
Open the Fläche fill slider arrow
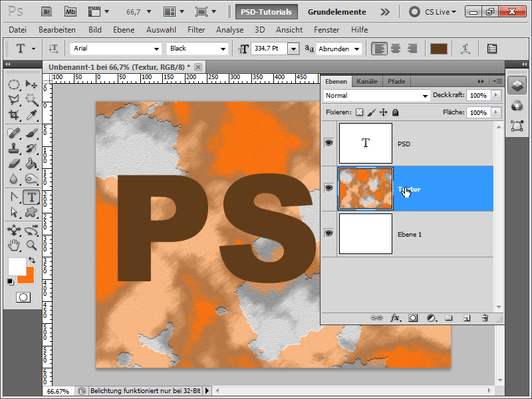click(496, 112)
